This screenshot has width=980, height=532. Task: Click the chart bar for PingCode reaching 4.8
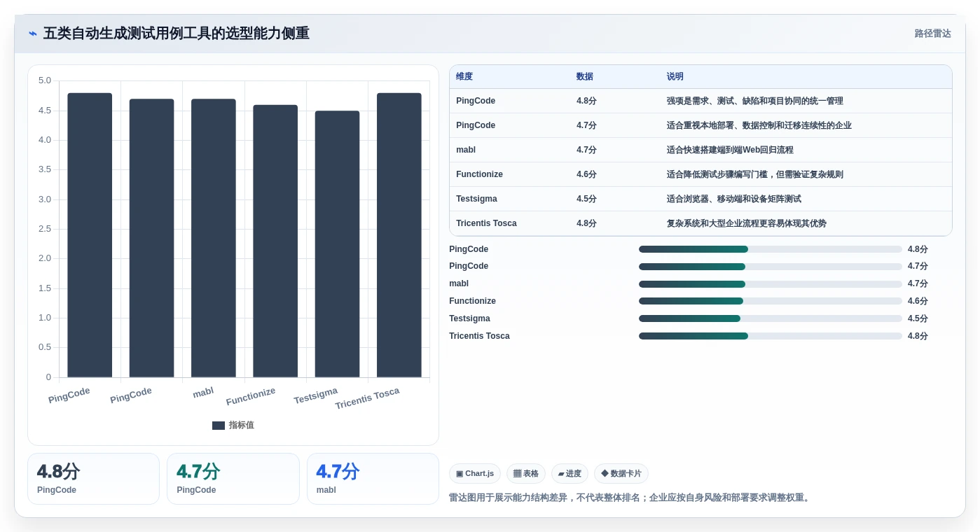click(90, 235)
